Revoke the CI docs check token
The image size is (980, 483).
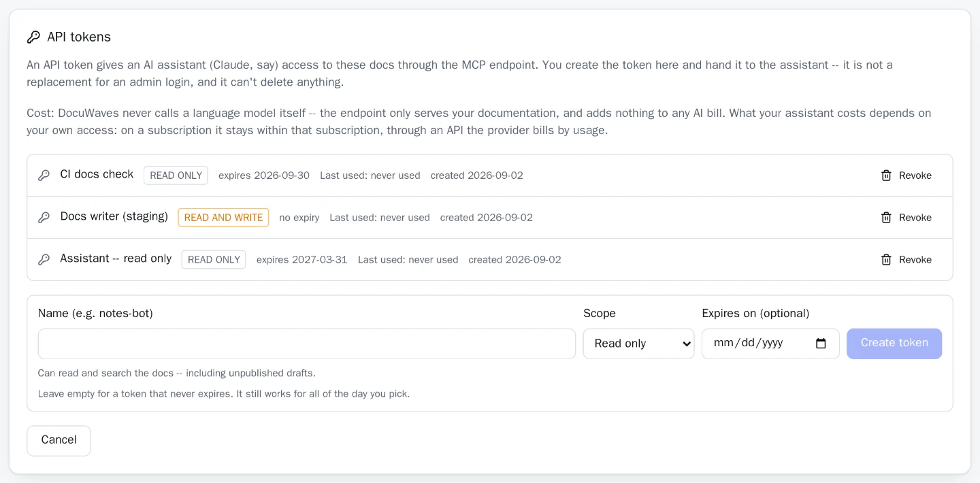click(x=906, y=176)
